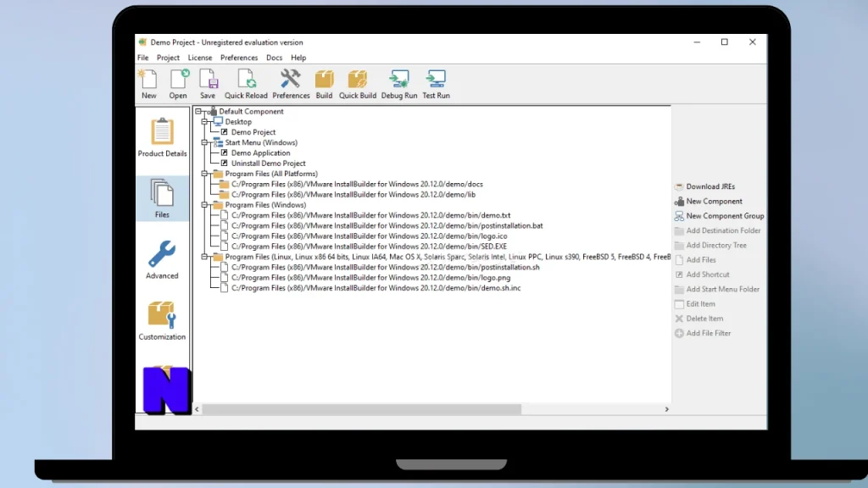868x488 pixels.
Task: Collapse the Desktop tree node
Action: point(205,122)
